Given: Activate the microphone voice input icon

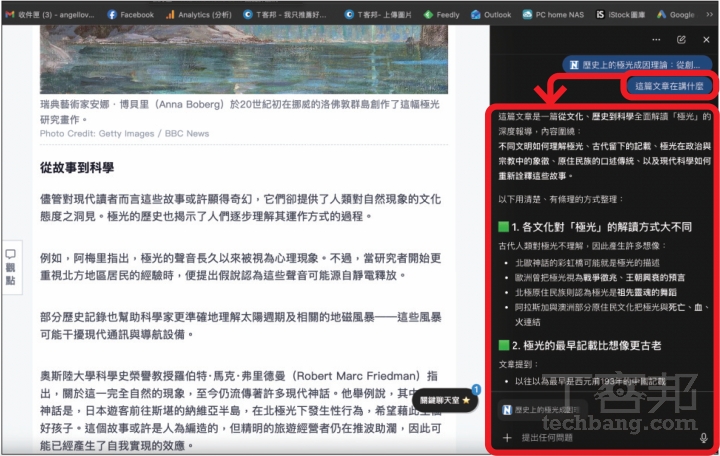Looking at the screenshot, I should pos(703,438).
